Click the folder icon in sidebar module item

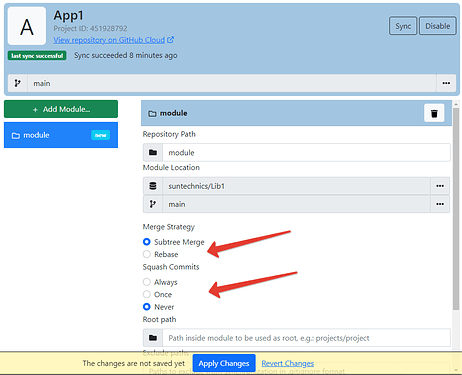coord(16,135)
